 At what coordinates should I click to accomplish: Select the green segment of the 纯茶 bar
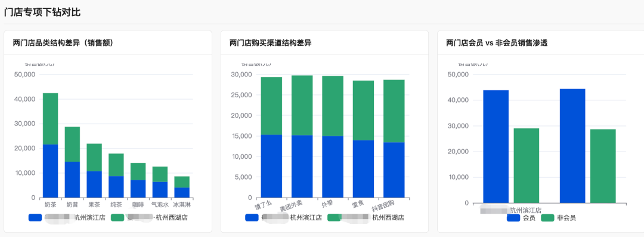(x=116, y=165)
